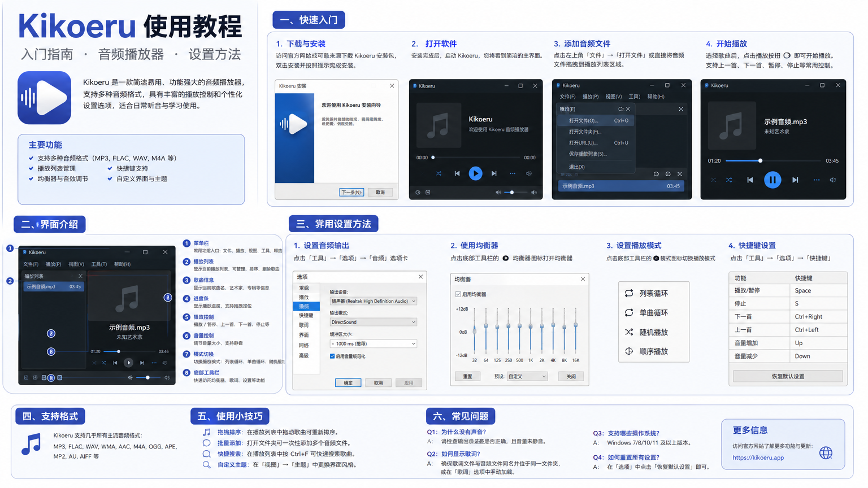Open the 1000 ms 缓冲区大小 dropdown
The width and height of the screenshot is (868, 488).
[374, 343]
